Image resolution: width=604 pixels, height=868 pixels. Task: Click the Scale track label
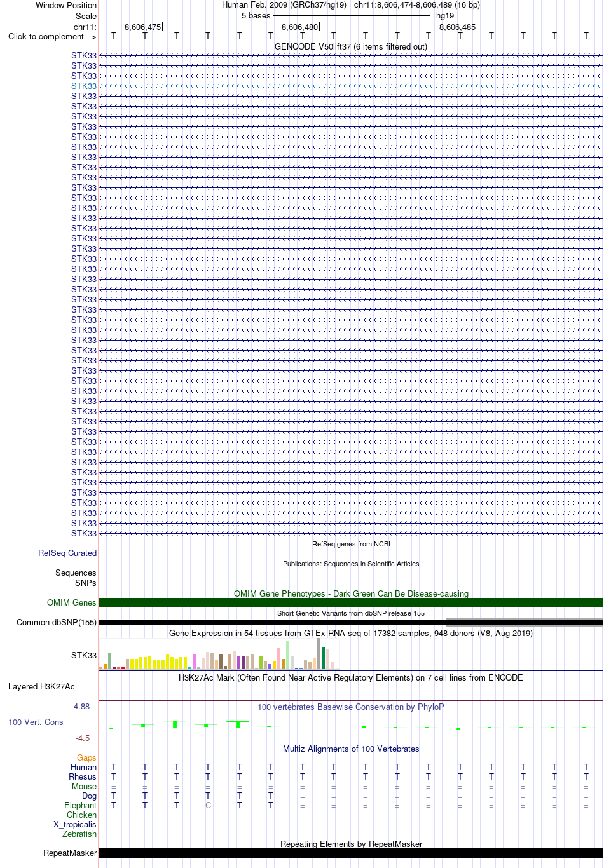(86, 16)
